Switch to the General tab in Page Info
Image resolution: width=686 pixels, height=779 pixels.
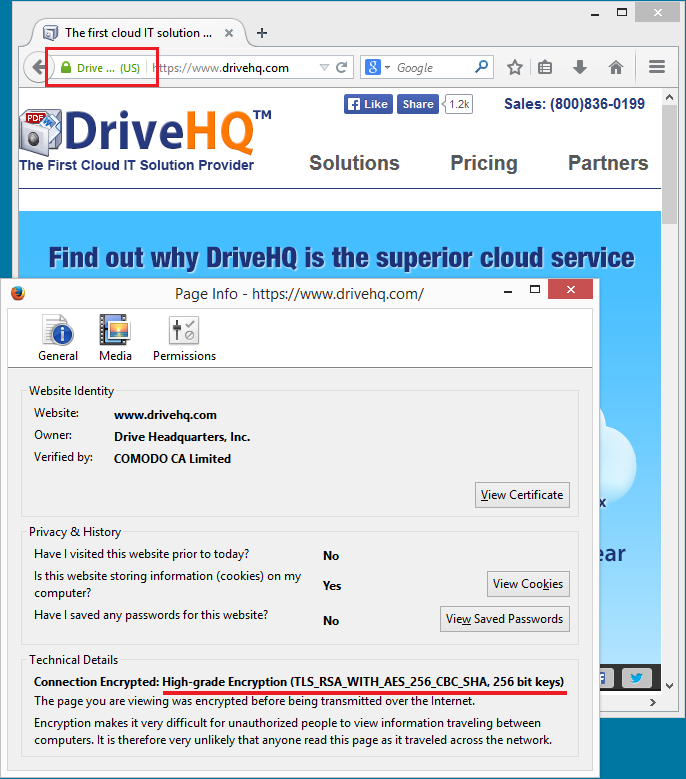(58, 338)
